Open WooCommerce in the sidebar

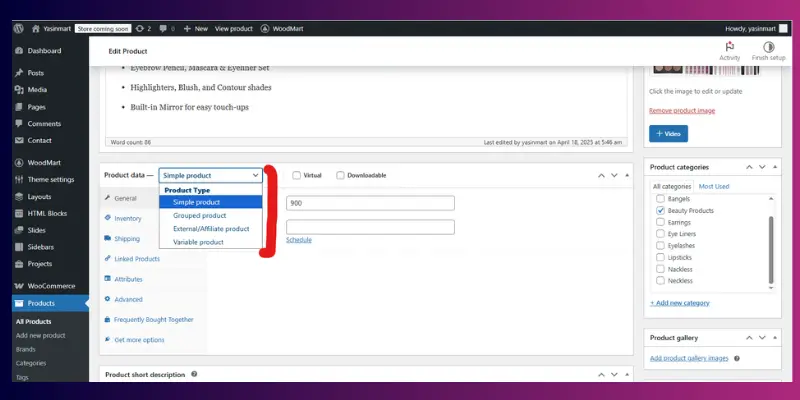pos(51,286)
